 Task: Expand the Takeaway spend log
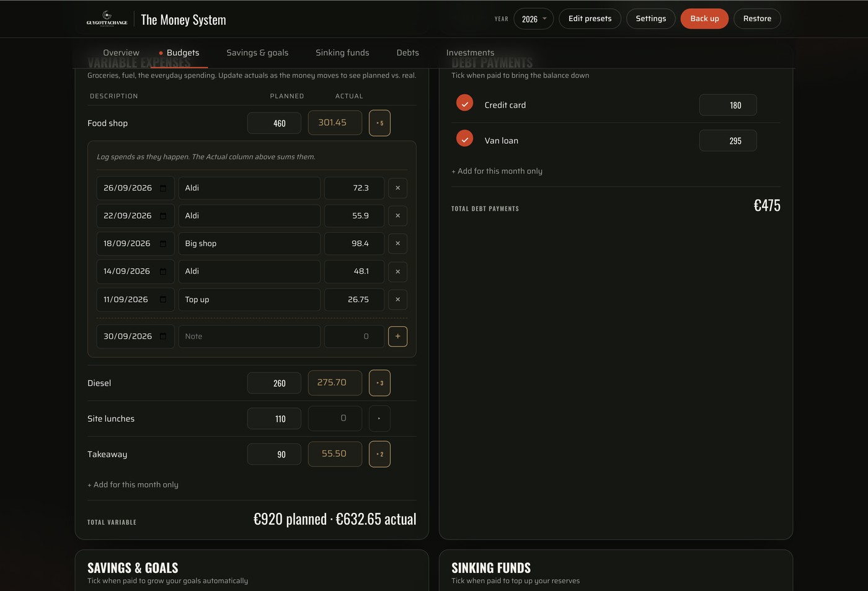[x=379, y=454]
